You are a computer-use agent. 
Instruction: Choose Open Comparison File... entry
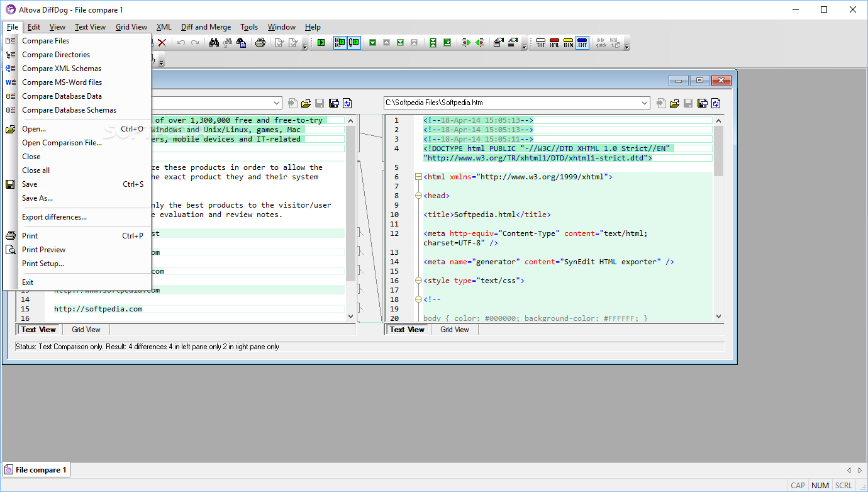click(77, 143)
